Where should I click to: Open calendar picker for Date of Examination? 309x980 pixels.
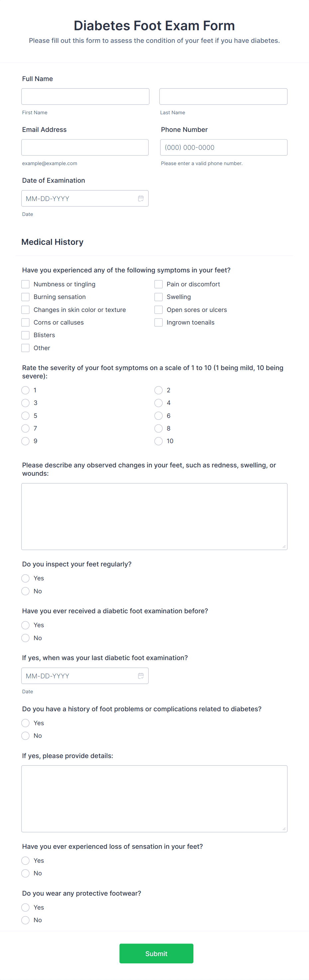[141, 199]
